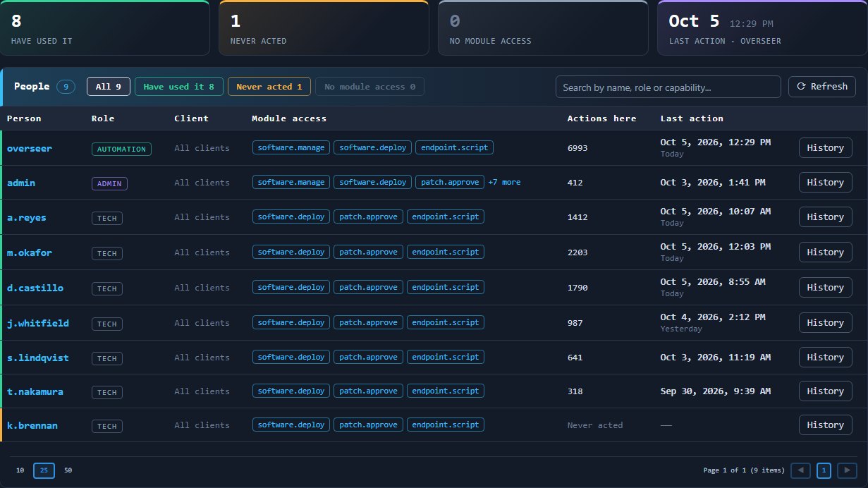Click the Never Acted summary card
Screen dimensions: 868x488
[324, 28]
